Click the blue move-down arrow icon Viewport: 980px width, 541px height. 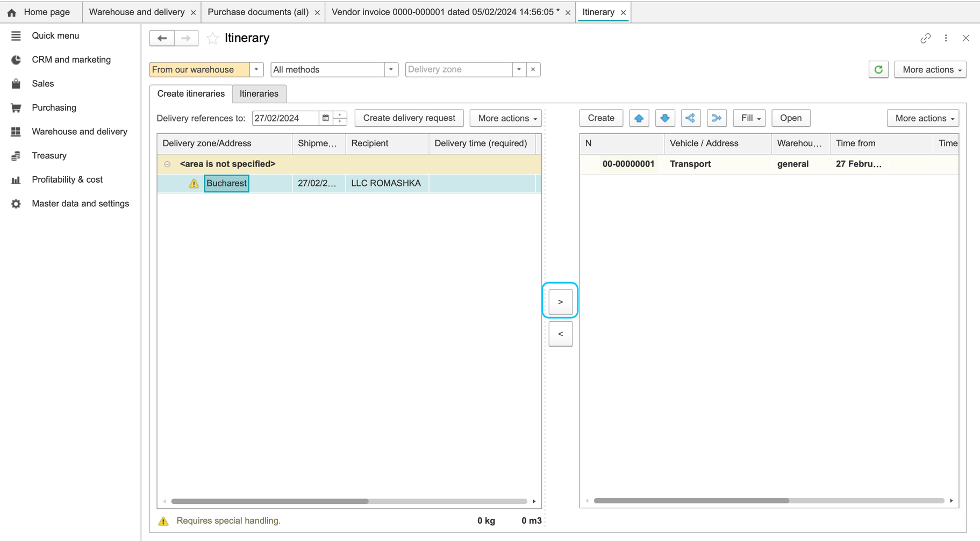[665, 118]
